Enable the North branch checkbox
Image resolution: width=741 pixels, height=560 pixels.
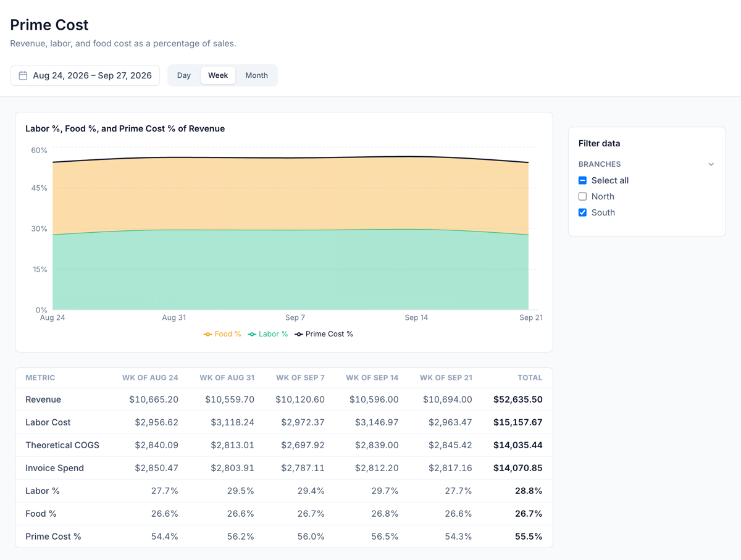coord(582,196)
